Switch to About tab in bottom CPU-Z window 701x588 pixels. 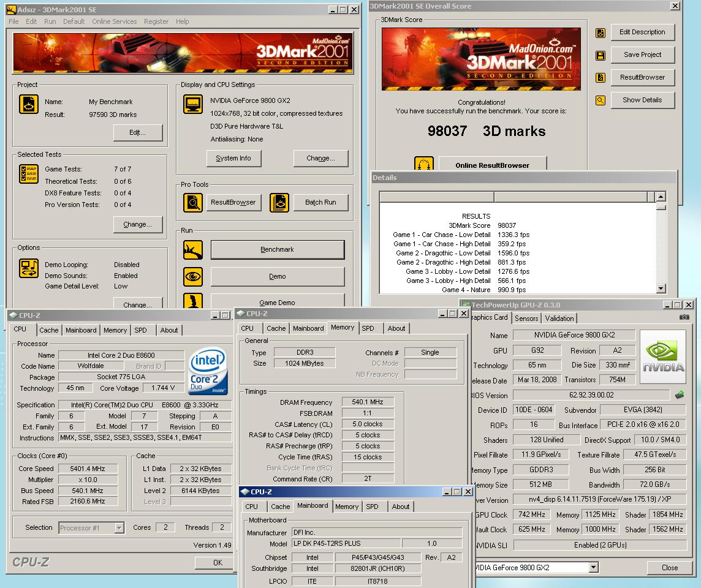(401, 507)
